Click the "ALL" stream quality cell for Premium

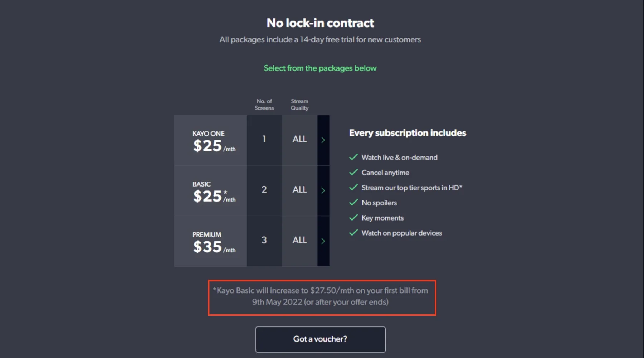(x=299, y=240)
